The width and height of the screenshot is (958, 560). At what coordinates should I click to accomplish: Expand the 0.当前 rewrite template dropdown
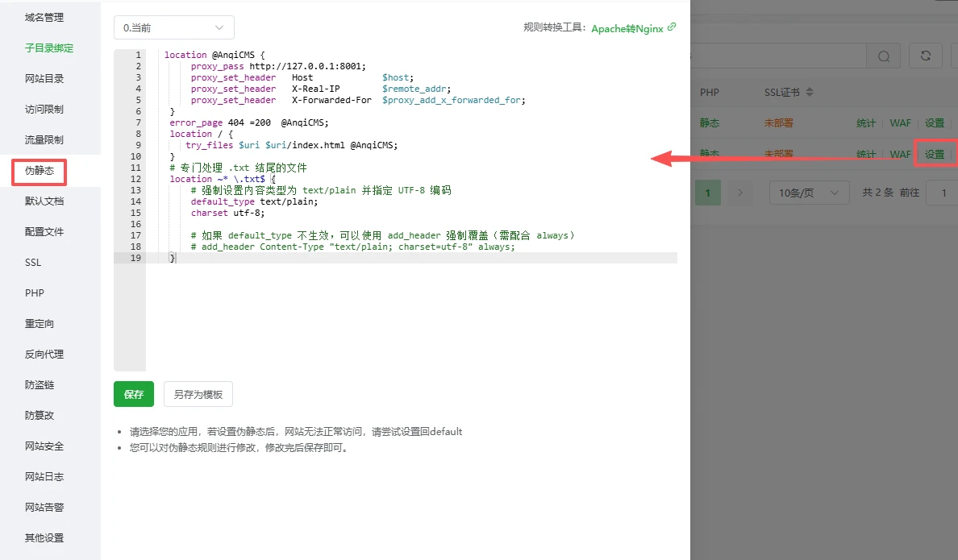(174, 27)
